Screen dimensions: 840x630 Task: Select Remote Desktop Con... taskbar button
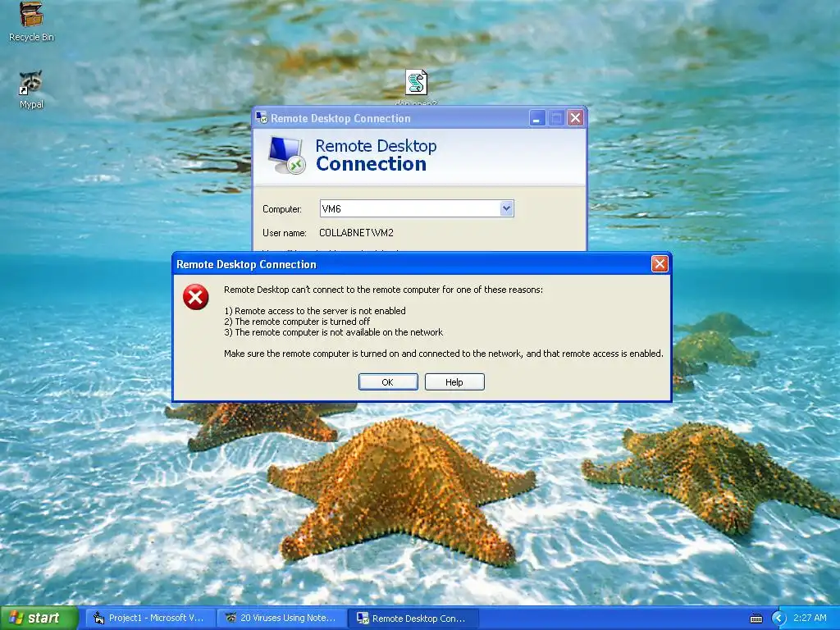pos(413,619)
